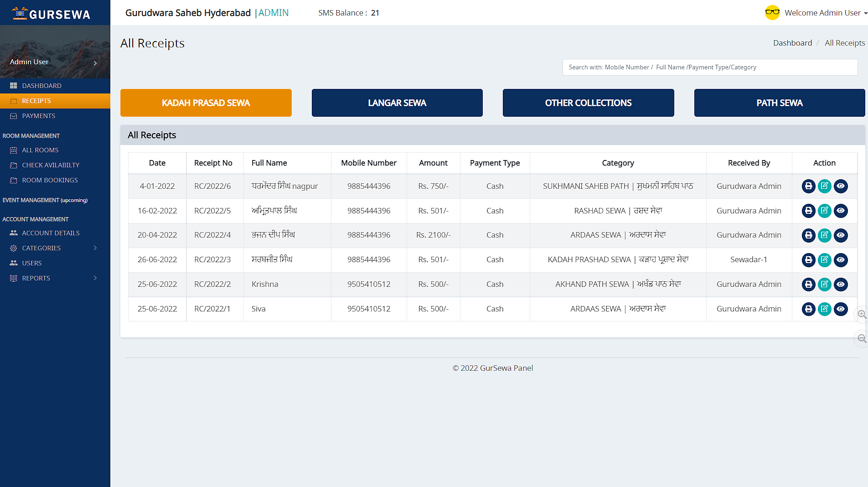The width and height of the screenshot is (868, 487).
Task: Click the Admin avatar with glasses
Action: tap(772, 13)
